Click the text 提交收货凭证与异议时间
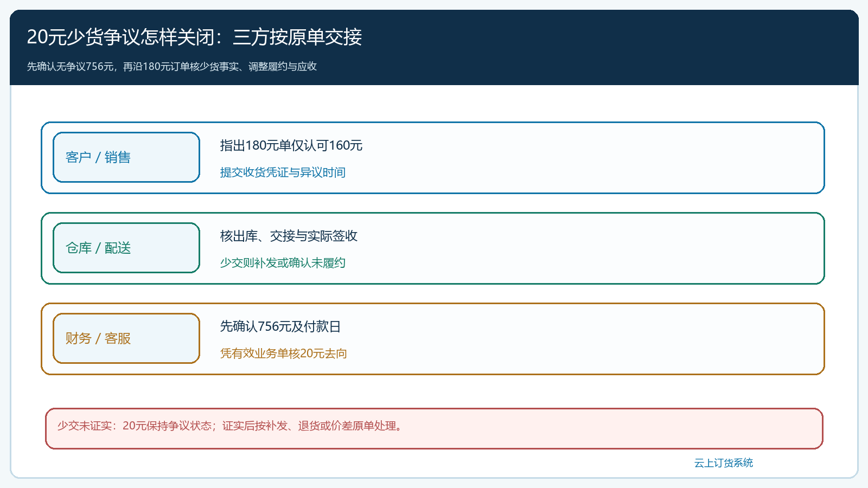 [x=283, y=172]
